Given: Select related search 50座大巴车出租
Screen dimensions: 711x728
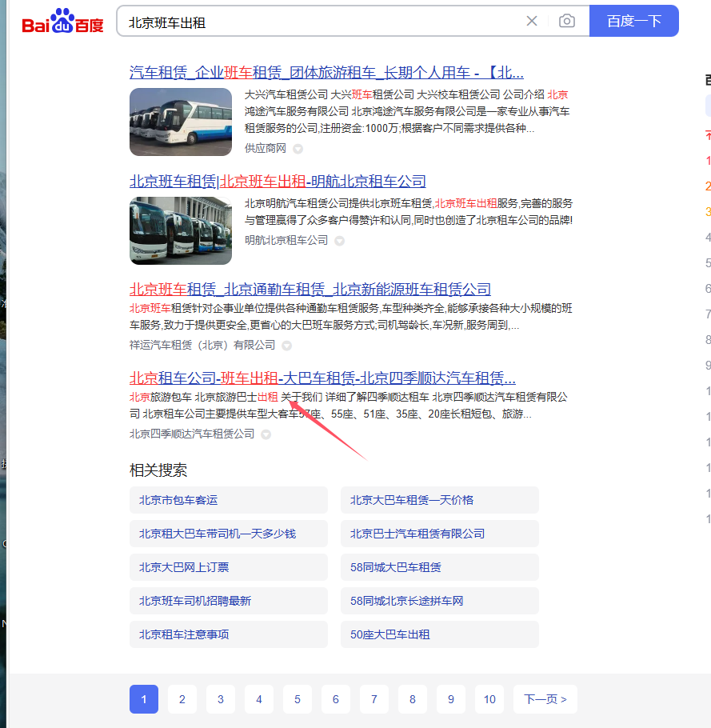Looking at the screenshot, I should click(x=440, y=634).
